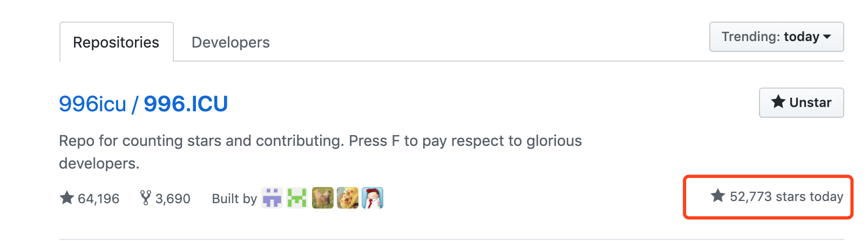Open the 996.ICU repository name link
The width and height of the screenshot is (868, 241).
pyautogui.click(x=186, y=104)
